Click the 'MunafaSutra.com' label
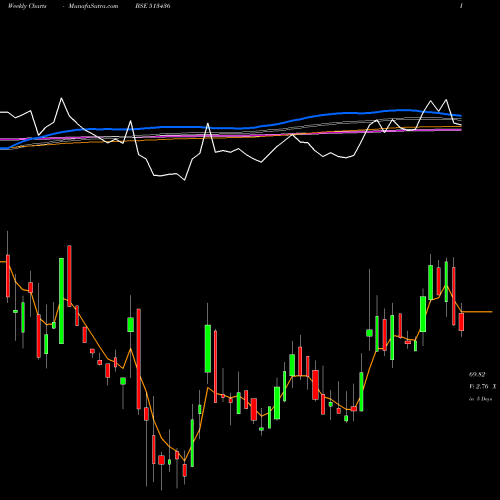500x500 pixels. point(93,6)
